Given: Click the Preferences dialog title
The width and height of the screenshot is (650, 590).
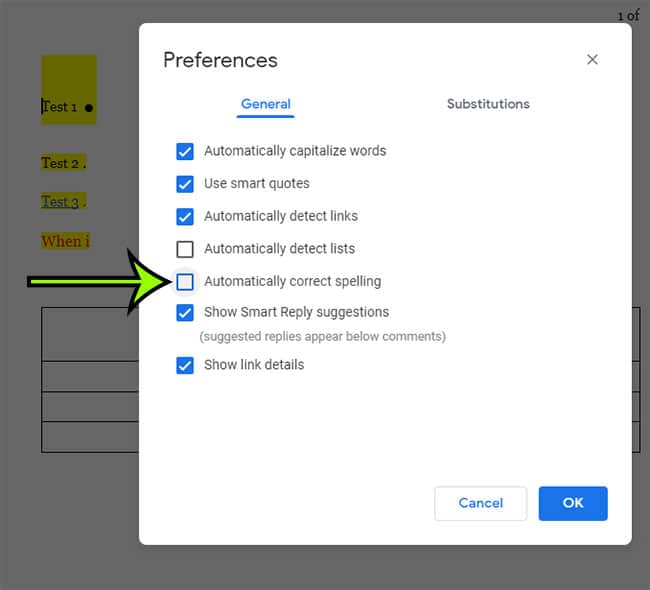Looking at the screenshot, I should click(x=220, y=60).
